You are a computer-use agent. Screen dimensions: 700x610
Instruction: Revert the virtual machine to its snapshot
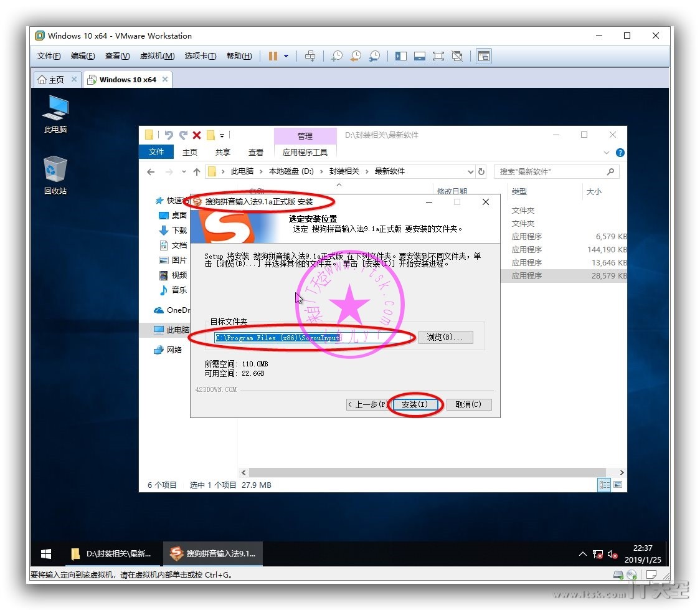pyautogui.click(x=356, y=56)
